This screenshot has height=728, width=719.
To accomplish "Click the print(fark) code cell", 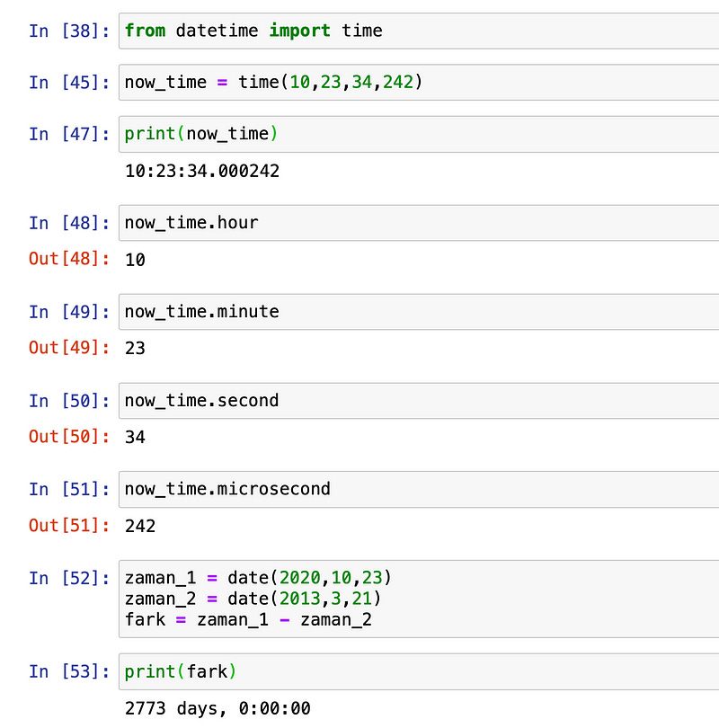I will 419,671.
